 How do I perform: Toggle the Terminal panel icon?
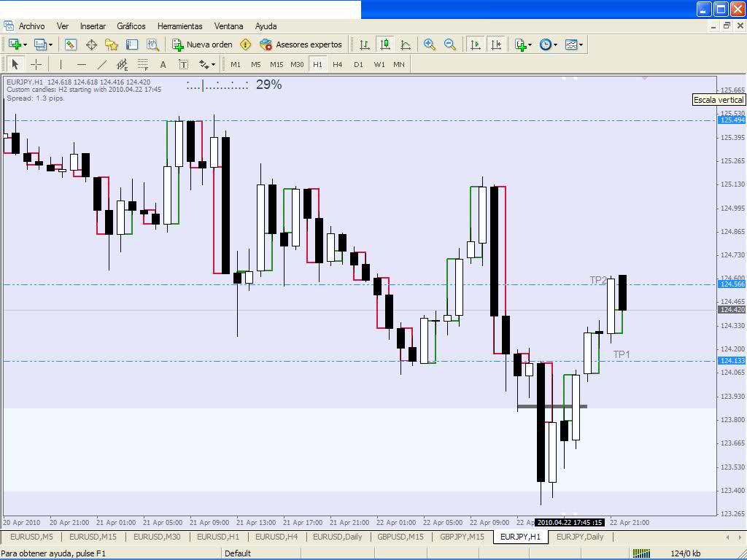coord(132,44)
